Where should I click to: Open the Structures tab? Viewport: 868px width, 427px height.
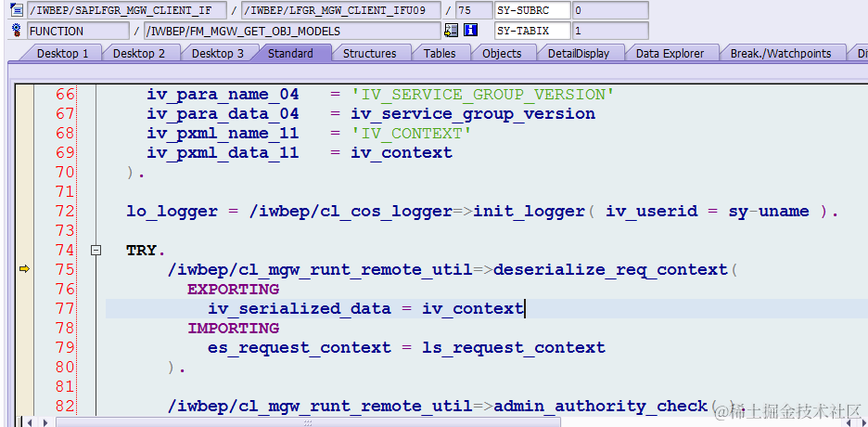tap(370, 53)
